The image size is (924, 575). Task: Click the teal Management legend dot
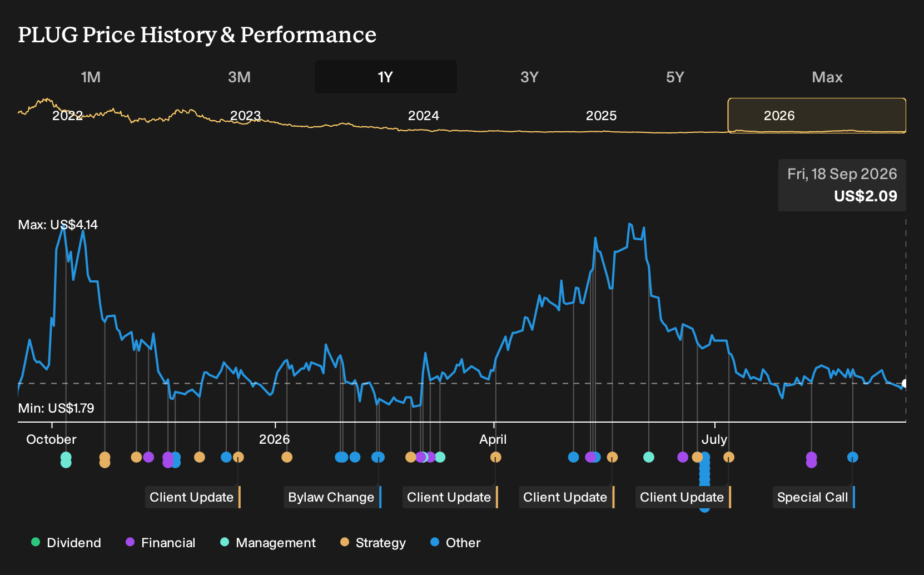pos(225,542)
